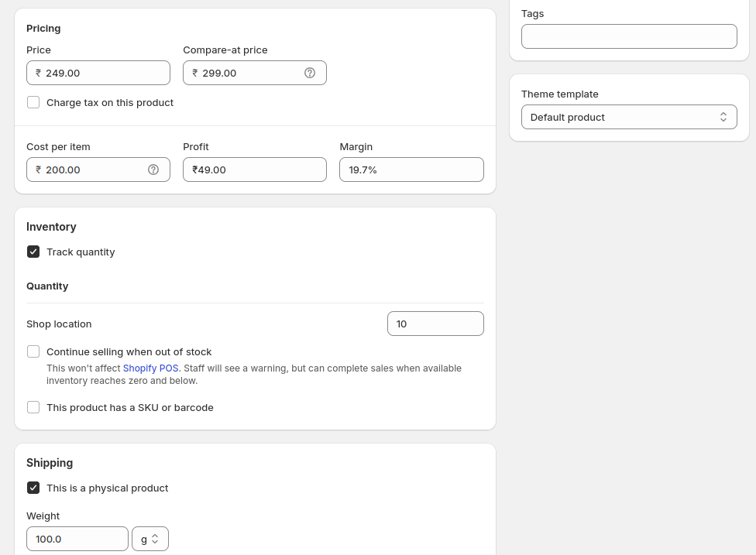Screen dimensions: 756x555
Task: Open the Shopify POS link
Action: pyautogui.click(x=150, y=368)
